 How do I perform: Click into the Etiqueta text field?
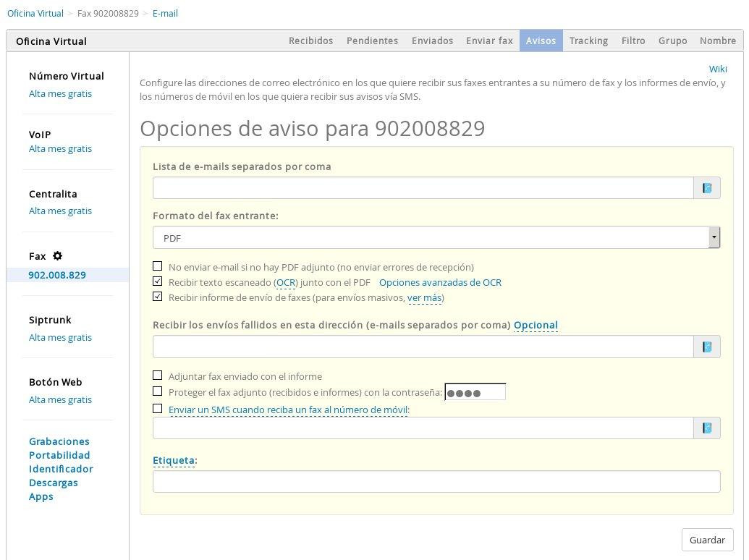[436, 481]
